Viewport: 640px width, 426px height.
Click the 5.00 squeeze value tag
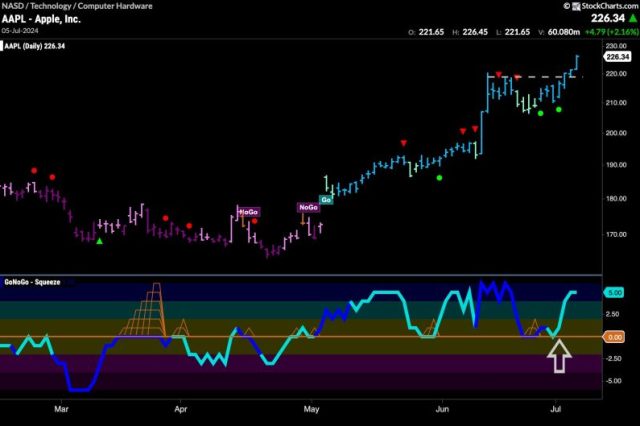[x=614, y=293]
